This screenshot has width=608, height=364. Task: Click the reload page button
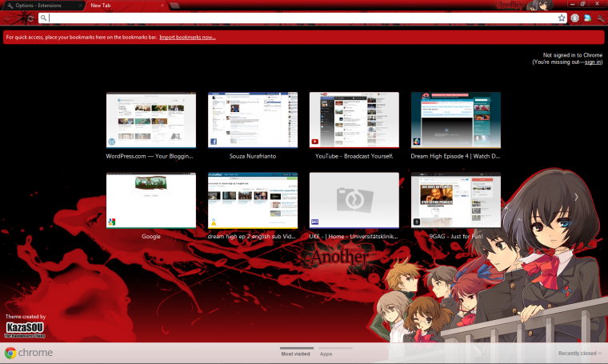[30, 18]
